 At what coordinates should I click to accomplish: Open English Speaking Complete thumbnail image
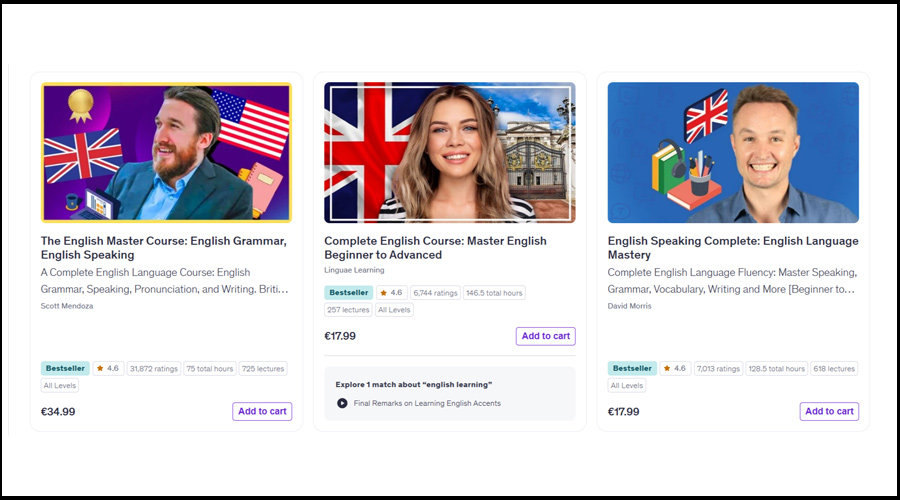(733, 152)
